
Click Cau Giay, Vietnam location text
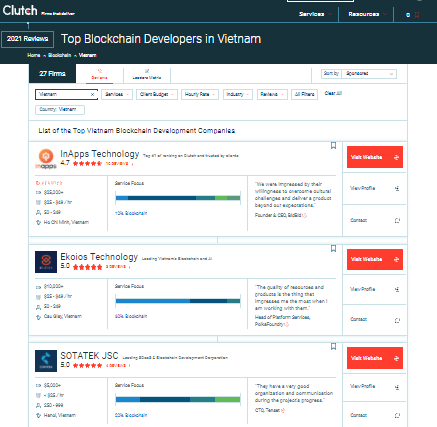[x=63, y=316]
